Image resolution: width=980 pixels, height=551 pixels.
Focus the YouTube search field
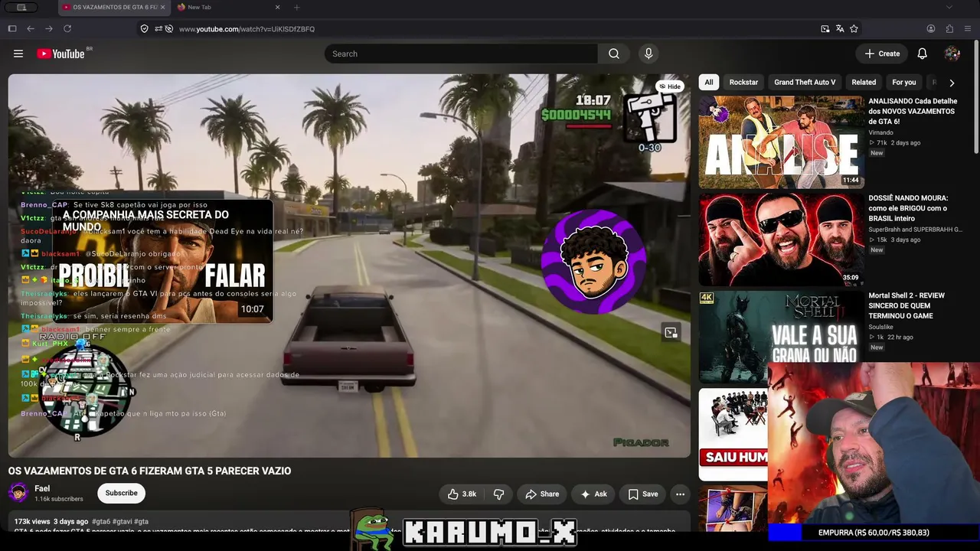pyautogui.click(x=461, y=54)
